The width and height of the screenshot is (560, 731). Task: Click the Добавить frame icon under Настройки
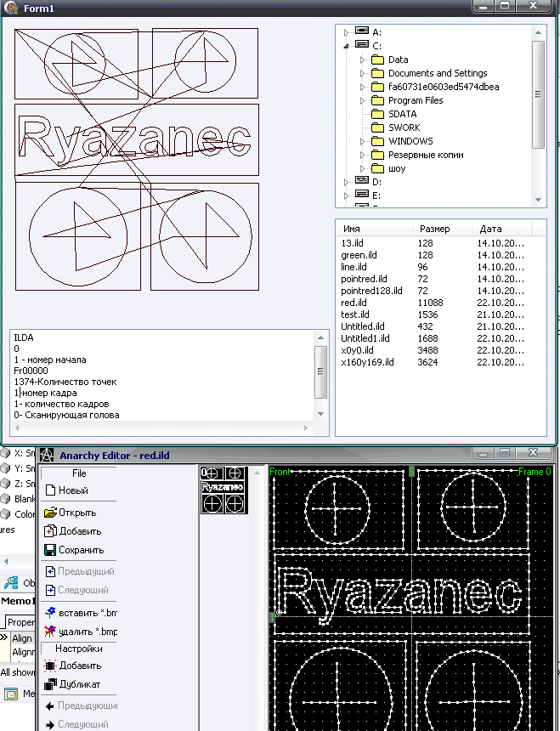(x=50, y=666)
